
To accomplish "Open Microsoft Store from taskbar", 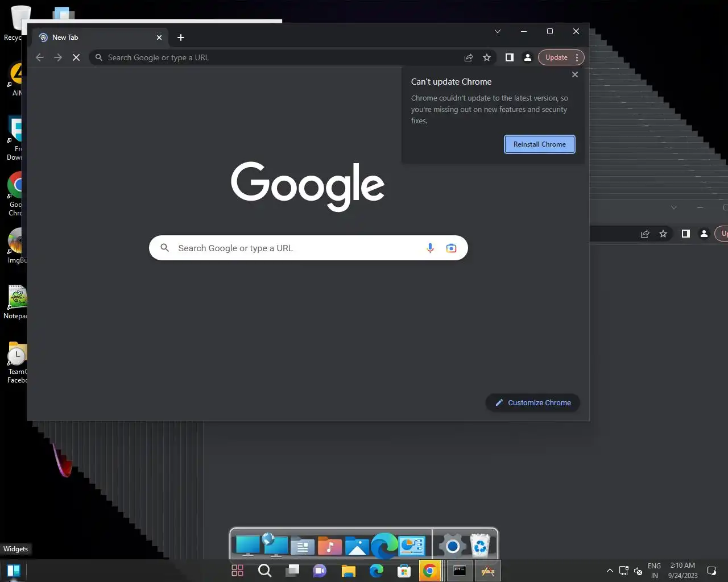I will 404,571.
